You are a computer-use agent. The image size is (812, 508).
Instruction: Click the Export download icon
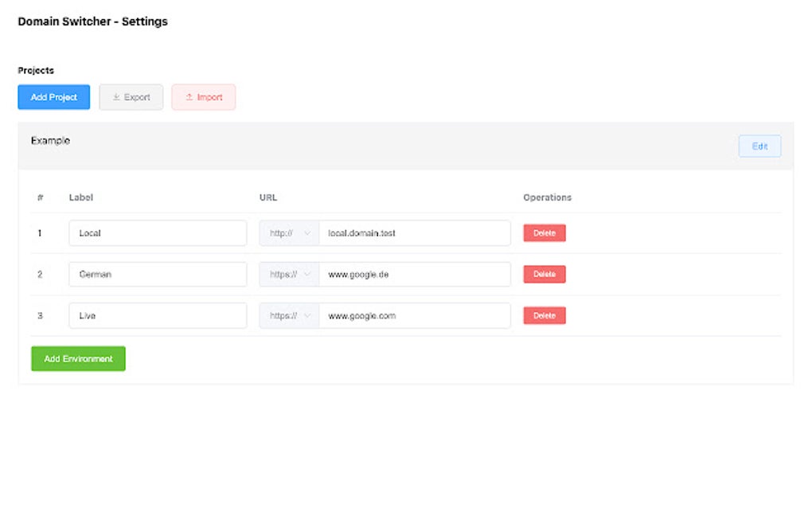point(116,96)
